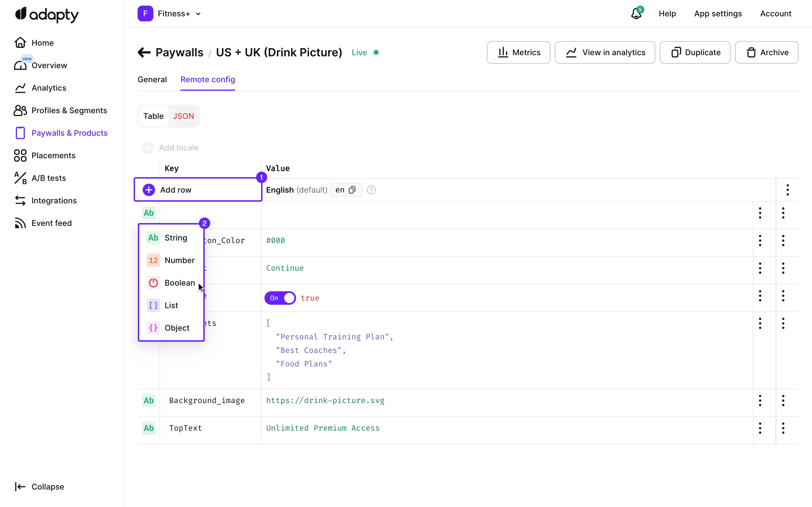This screenshot has width=812, height=507.
Task: Click the back arrow next to Paywalls
Action: click(x=144, y=52)
